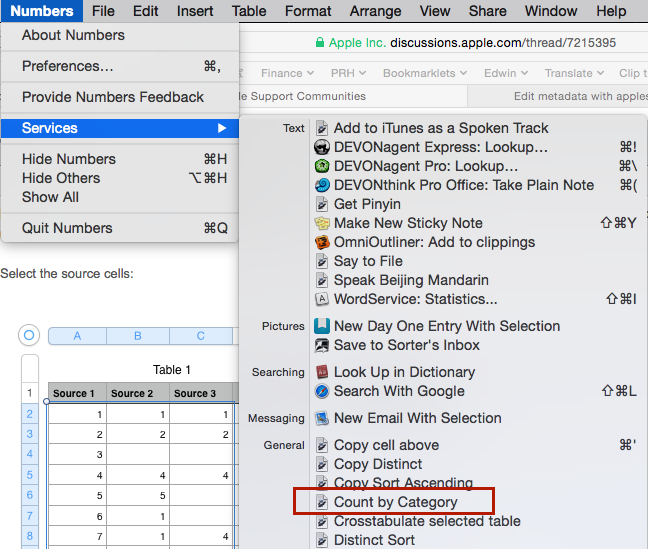
Task: Click the Source 2 header cell
Action: pyautogui.click(x=138, y=393)
